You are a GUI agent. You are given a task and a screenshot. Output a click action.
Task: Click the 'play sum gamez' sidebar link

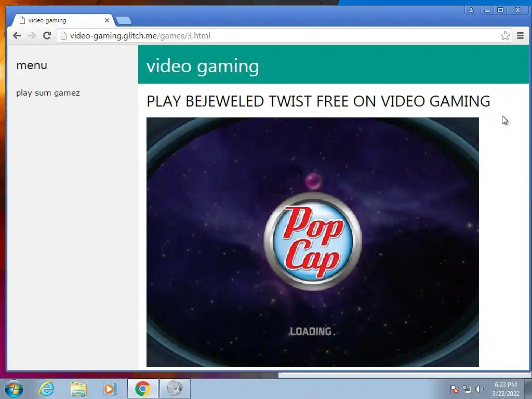coord(48,93)
